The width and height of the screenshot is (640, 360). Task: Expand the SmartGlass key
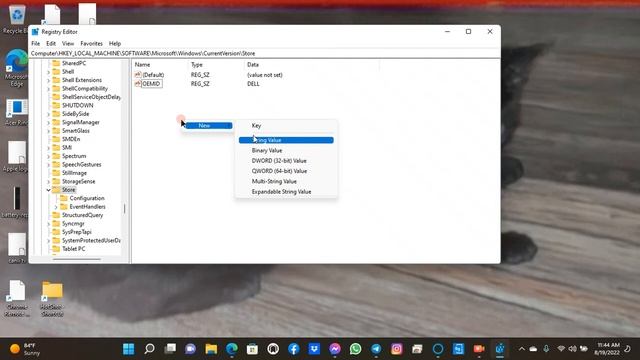(x=49, y=131)
